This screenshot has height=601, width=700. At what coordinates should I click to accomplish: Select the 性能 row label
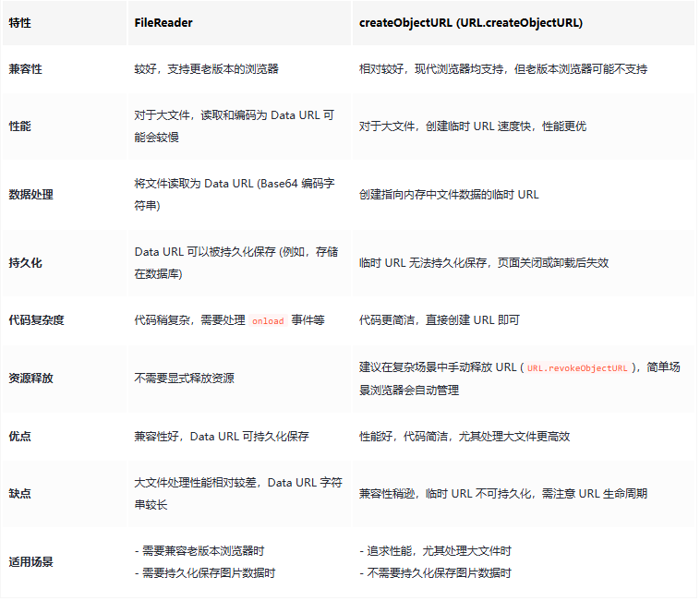point(19,126)
